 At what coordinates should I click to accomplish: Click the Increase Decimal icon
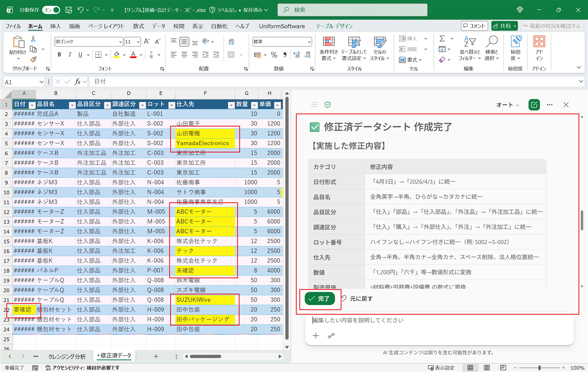coord(297,55)
